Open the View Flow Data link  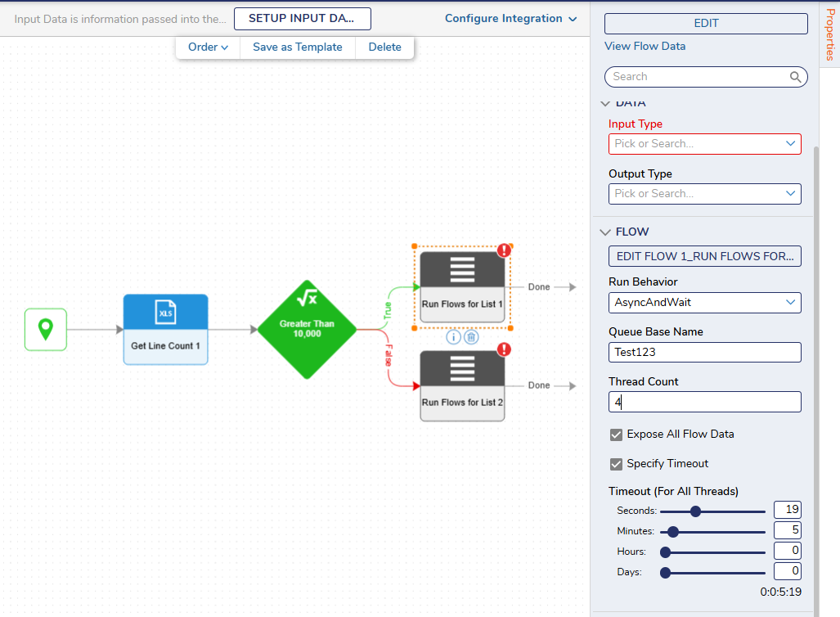pos(645,47)
